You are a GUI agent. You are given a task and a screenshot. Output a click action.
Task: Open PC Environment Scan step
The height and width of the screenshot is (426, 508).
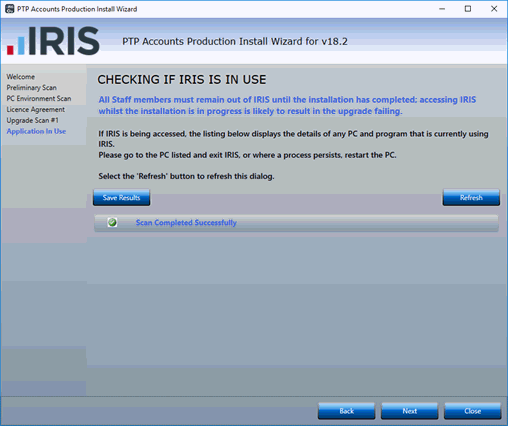pyautogui.click(x=39, y=99)
